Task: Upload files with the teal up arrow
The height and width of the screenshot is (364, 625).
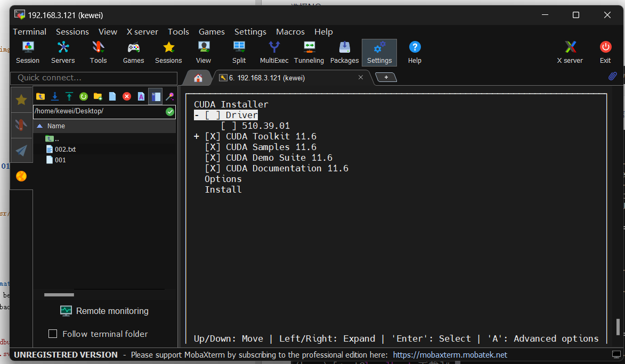Action: coord(69,96)
